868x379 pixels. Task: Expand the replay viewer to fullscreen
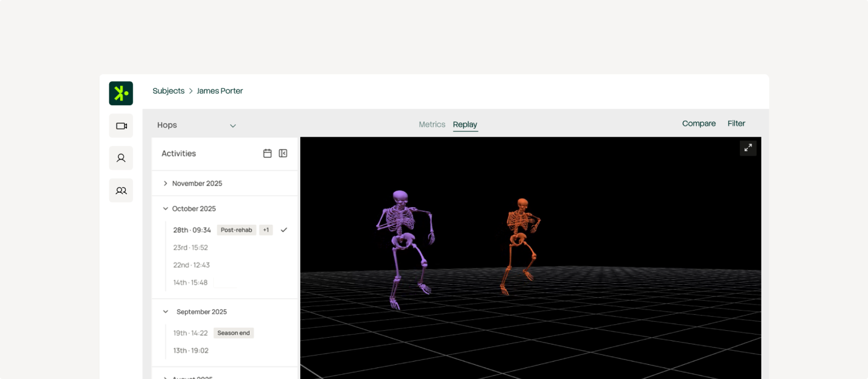pyautogui.click(x=748, y=148)
